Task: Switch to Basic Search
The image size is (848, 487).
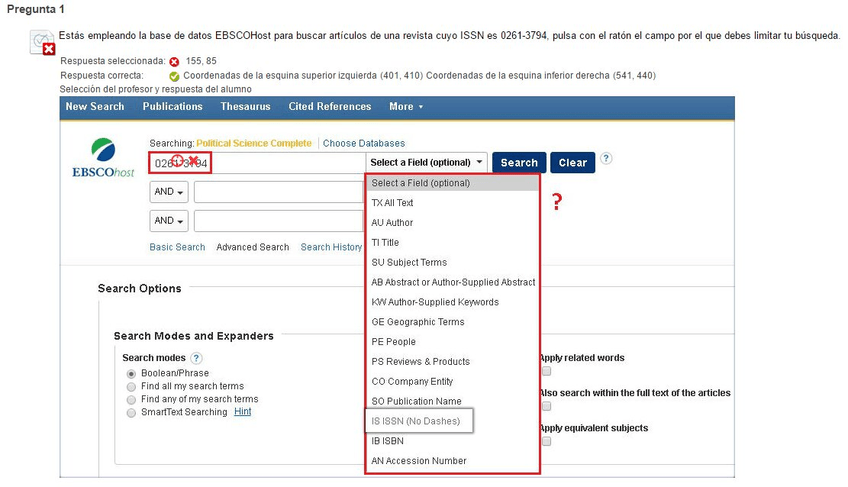Action: pos(177,247)
